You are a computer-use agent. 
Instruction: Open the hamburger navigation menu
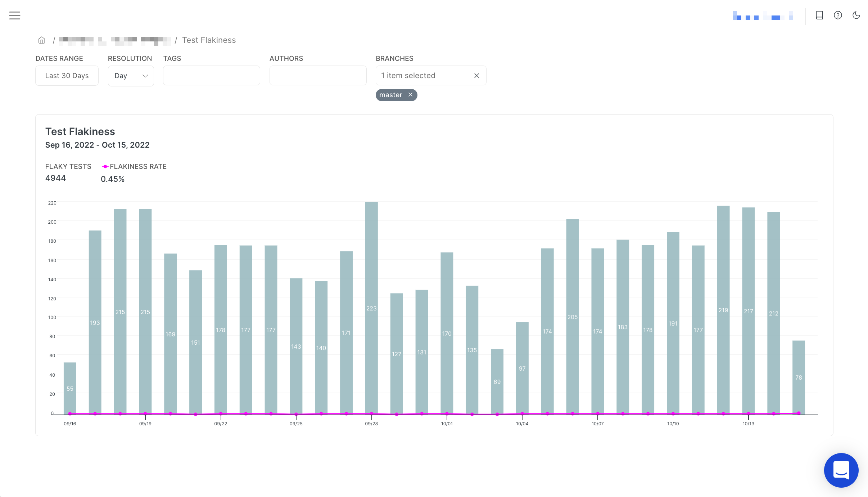pyautogui.click(x=15, y=15)
